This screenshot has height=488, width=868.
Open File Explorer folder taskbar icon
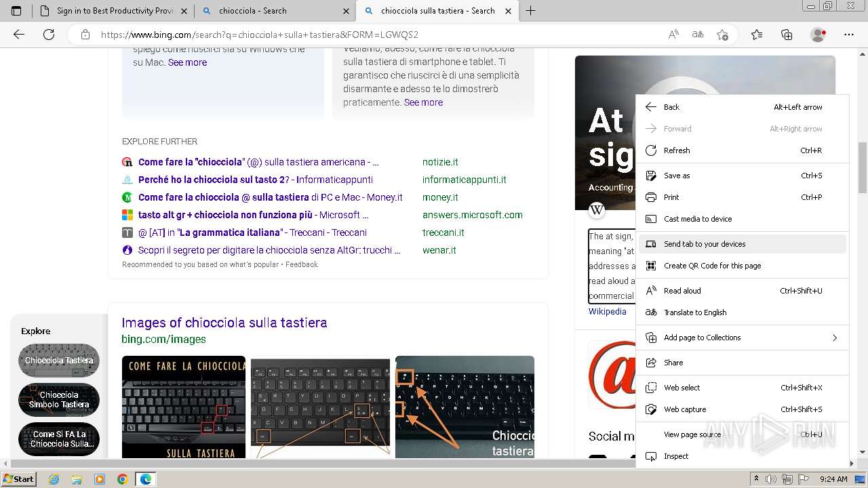click(77, 479)
